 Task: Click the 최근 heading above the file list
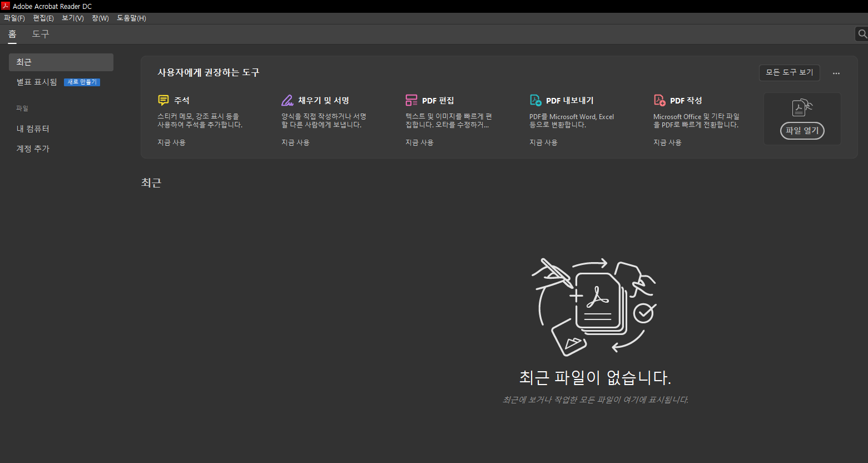151,183
